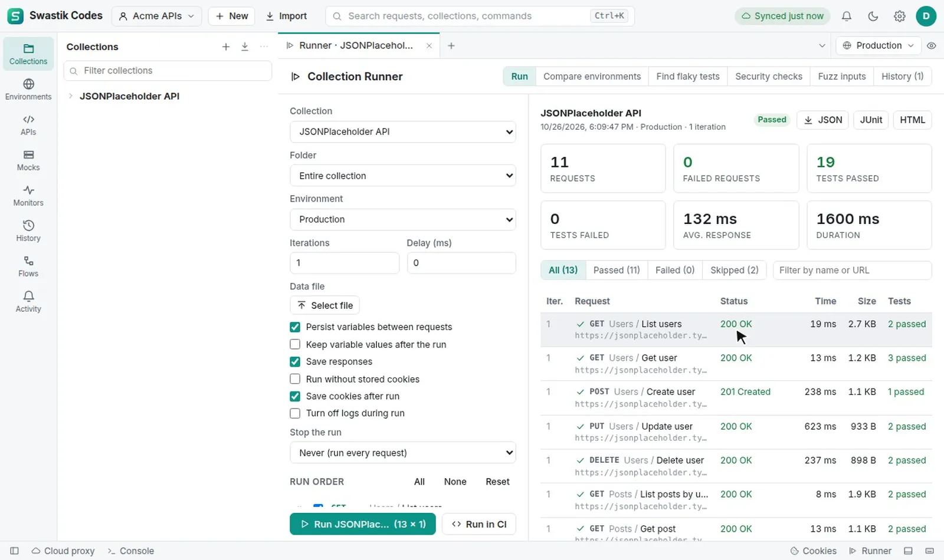Check Run without stored cookies
The height and width of the screenshot is (560, 944).
295,379
